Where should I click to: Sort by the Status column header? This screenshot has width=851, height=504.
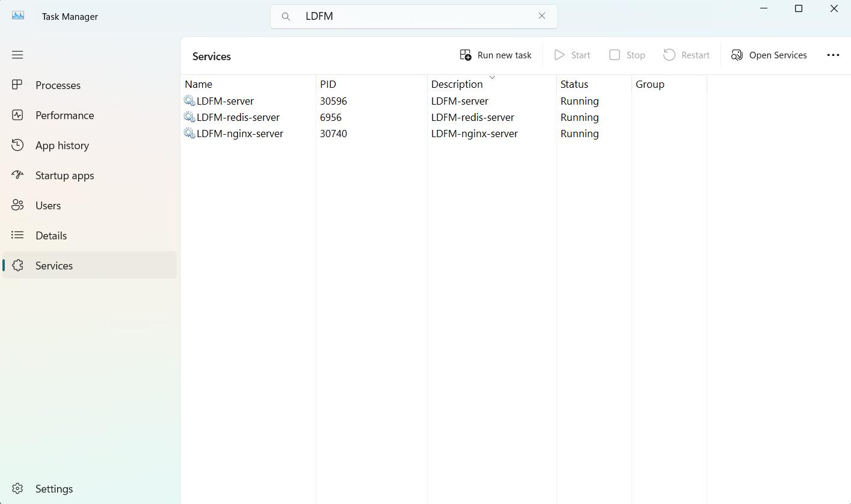(574, 84)
